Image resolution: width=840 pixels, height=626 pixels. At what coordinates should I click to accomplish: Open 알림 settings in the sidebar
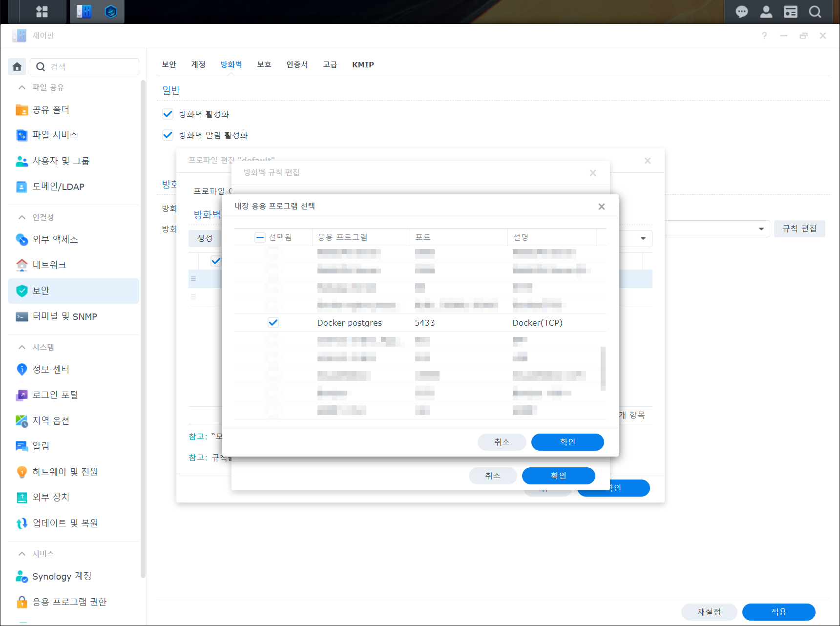pyautogui.click(x=73, y=446)
